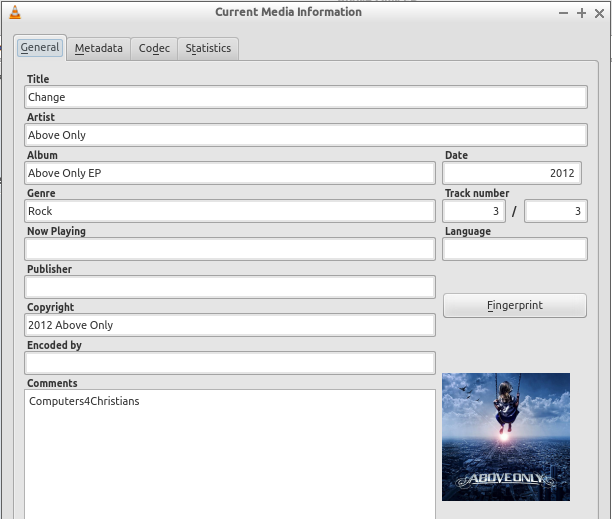Switch to the Codec tab
The width and height of the screenshot is (612, 519).
tap(154, 48)
